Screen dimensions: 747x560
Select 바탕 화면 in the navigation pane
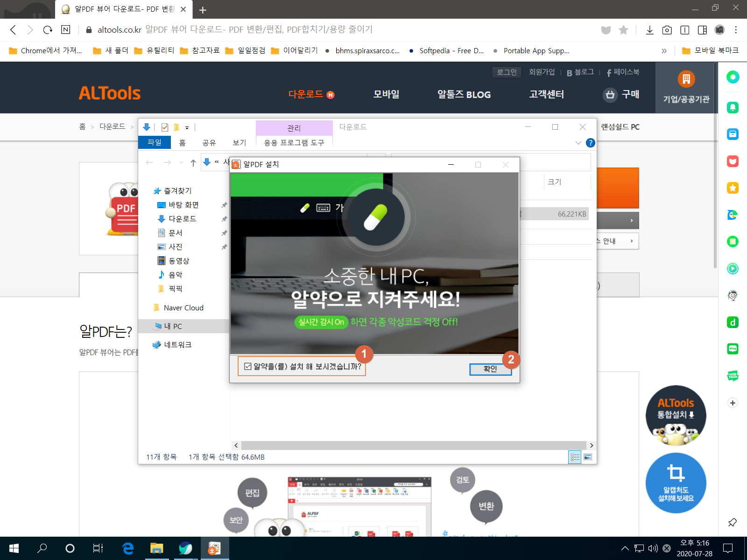click(x=178, y=205)
